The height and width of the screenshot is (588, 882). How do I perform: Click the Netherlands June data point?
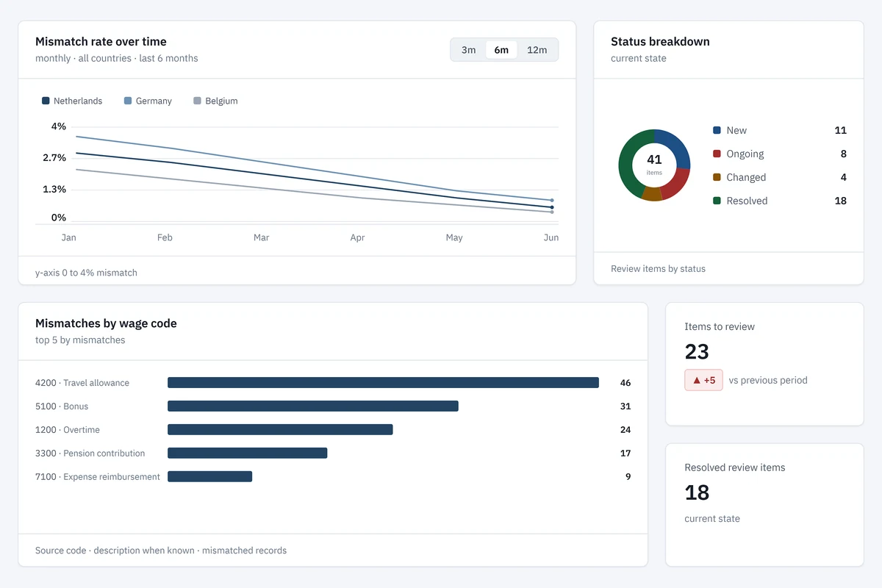[552, 207]
